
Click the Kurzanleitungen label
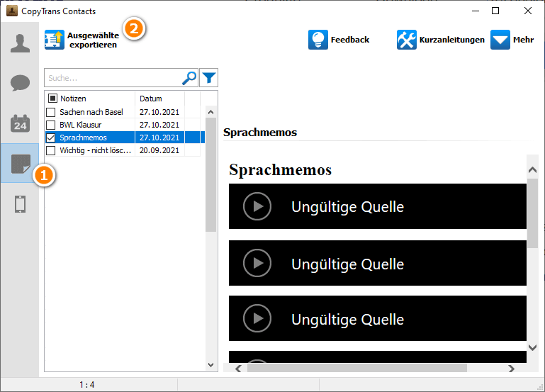click(x=452, y=40)
